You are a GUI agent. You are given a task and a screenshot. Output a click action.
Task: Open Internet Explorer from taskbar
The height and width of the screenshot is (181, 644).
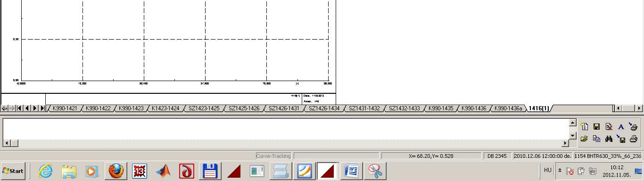point(46,171)
